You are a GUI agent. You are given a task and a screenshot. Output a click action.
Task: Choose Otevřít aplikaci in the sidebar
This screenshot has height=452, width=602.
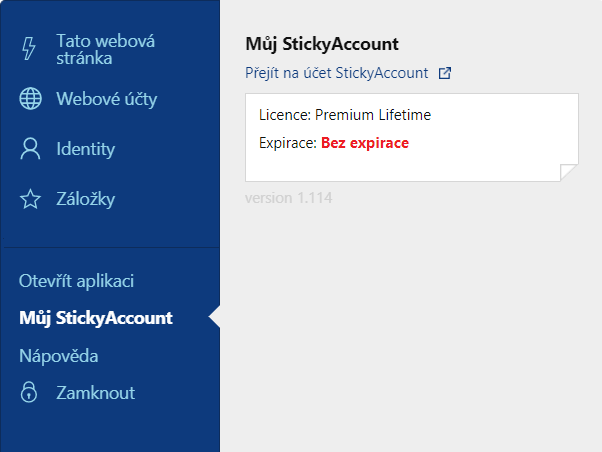pyautogui.click(x=76, y=281)
